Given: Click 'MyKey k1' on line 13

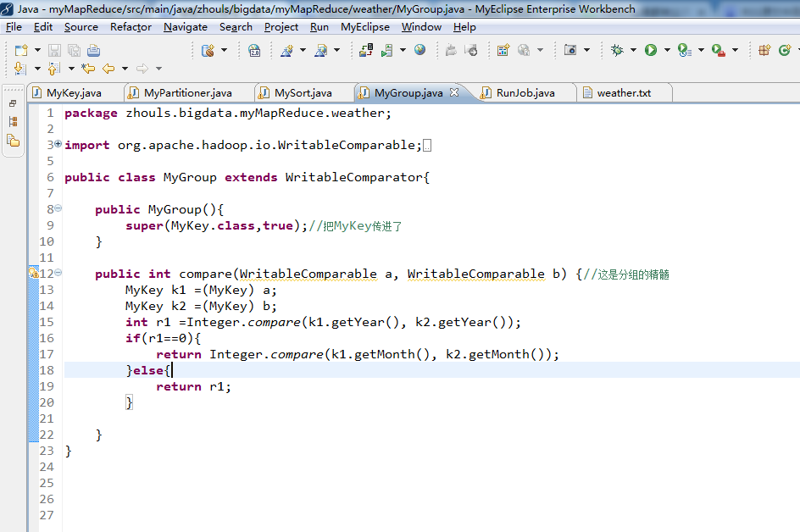Looking at the screenshot, I should [156, 291].
